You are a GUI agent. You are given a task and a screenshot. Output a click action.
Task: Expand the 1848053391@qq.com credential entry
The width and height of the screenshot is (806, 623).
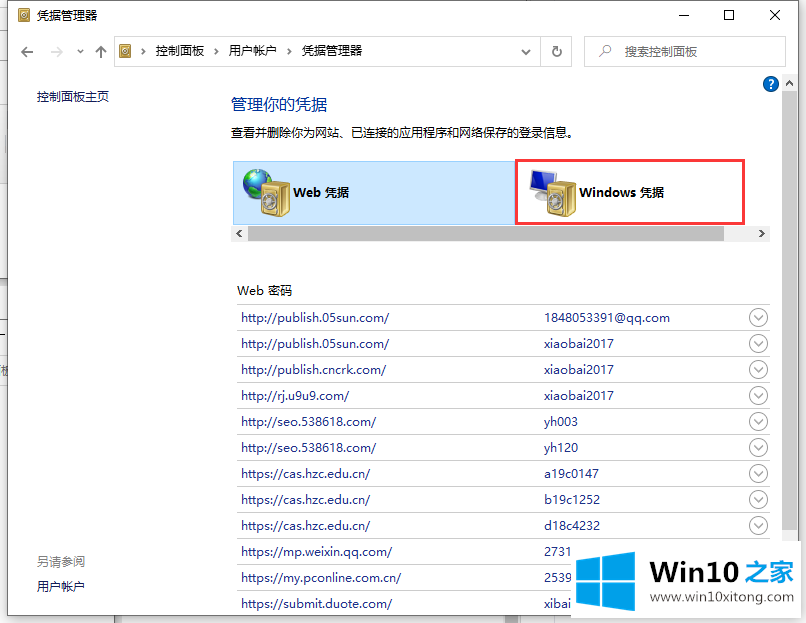coord(758,318)
